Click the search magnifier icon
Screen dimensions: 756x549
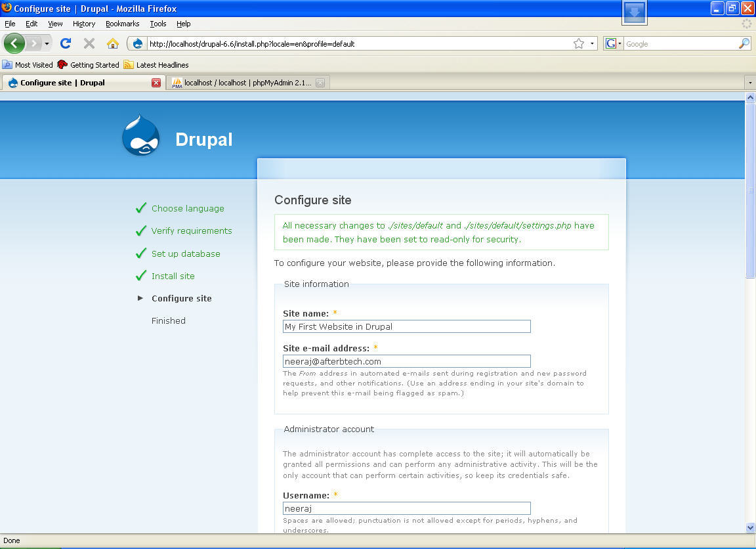tap(744, 43)
